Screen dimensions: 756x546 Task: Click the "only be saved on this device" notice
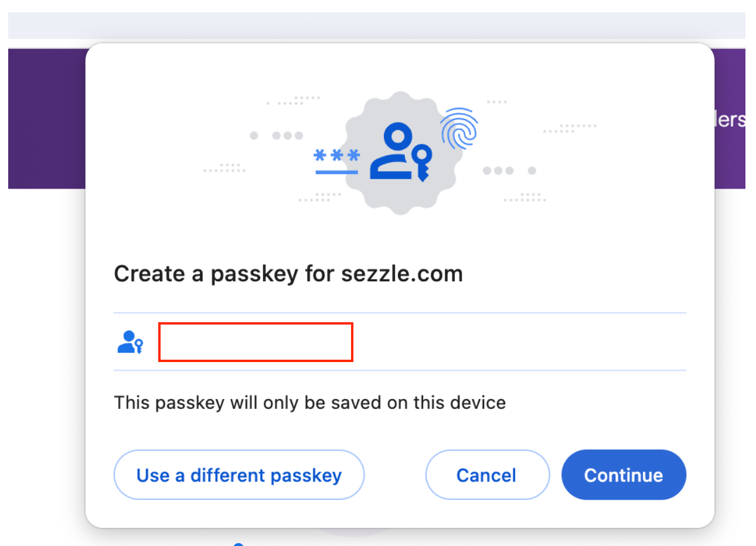(x=309, y=402)
